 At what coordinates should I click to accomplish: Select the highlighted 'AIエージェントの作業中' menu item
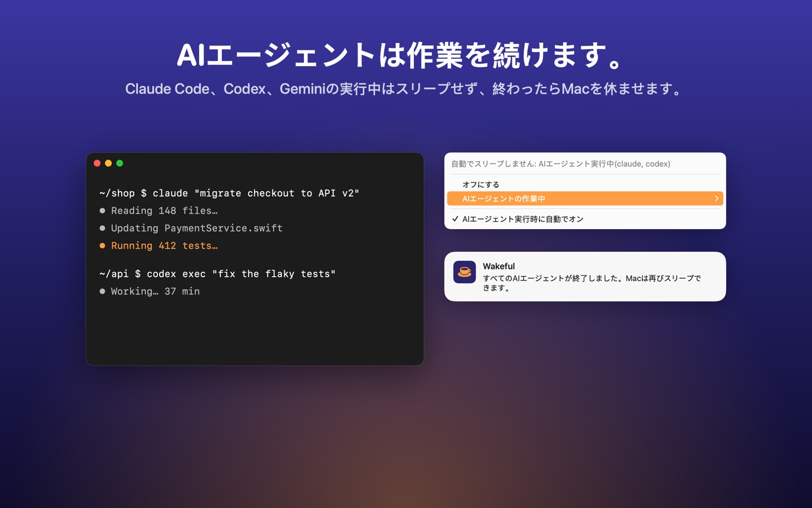point(585,199)
